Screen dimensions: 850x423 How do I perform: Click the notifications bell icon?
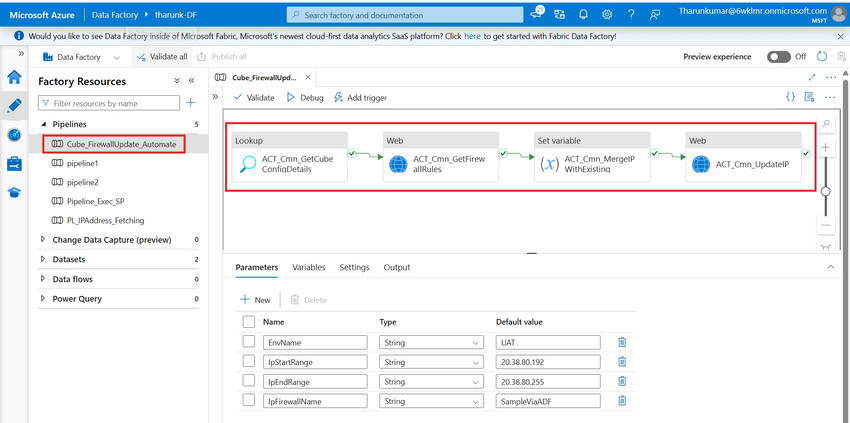pos(583,15)
